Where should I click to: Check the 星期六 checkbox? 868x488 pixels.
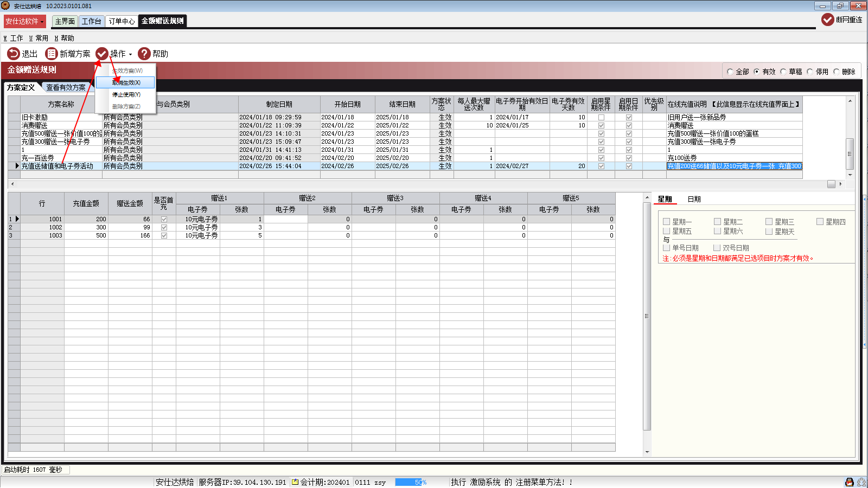(x=718, y=232)
